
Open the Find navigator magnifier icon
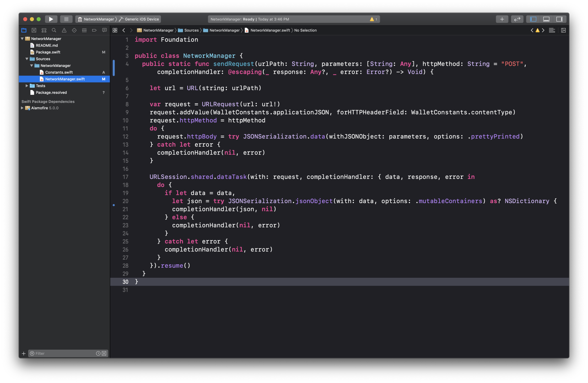54,30
